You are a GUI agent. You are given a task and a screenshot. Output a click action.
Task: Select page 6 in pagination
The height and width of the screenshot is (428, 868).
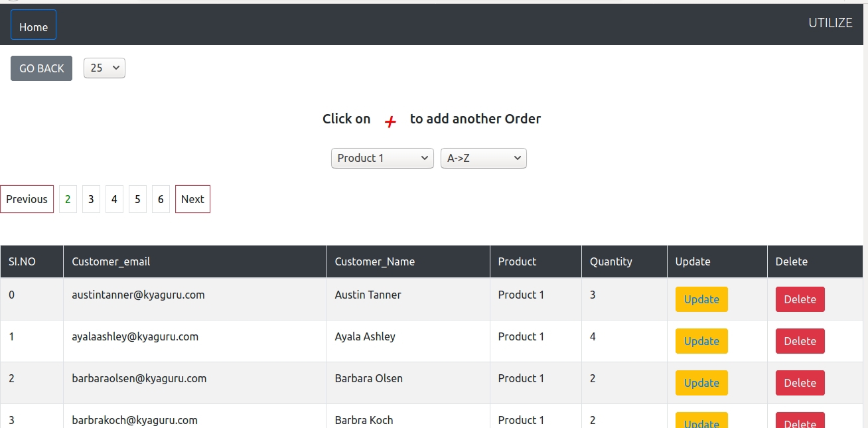pyautogui.click(x=161, y=199)
